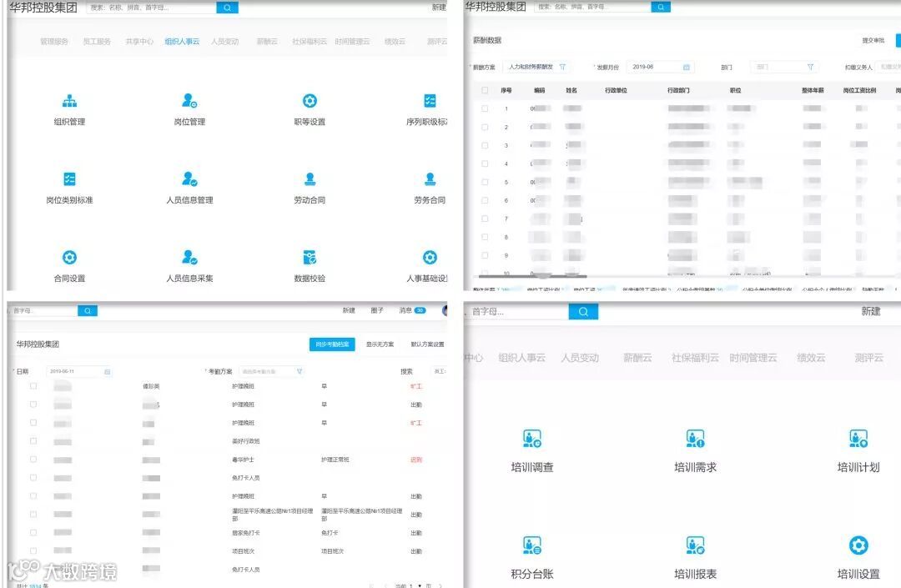Screen dimensions: 901x588
Task: Open 消息 messages in the attendance panel
Action: tap(413, 310)
